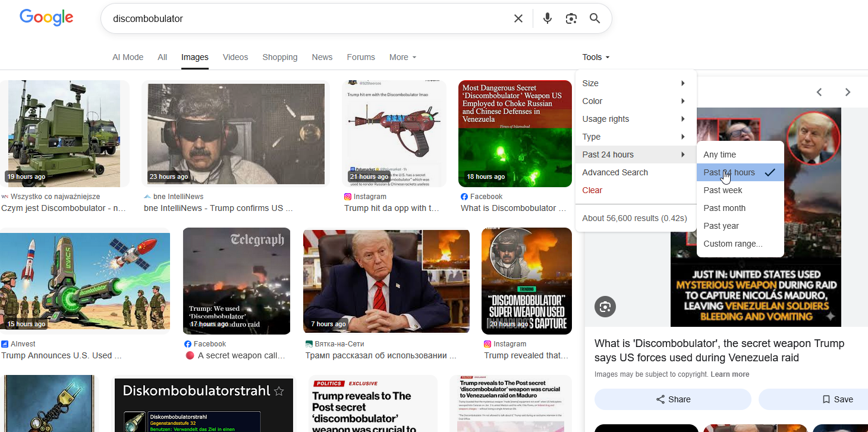Click the red Clear link
Viewport: 868px width, 432px height.
coord(592,190)
